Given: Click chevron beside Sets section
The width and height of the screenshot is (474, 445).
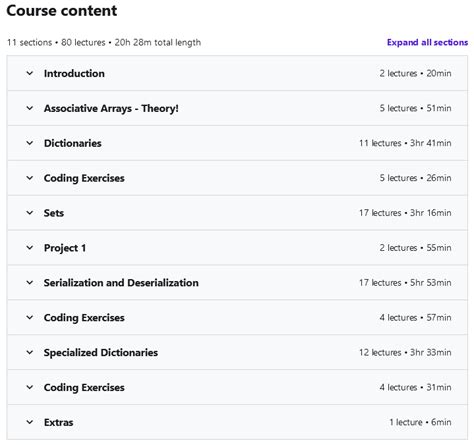Looking at the screenshot, I should click(30, 213).
